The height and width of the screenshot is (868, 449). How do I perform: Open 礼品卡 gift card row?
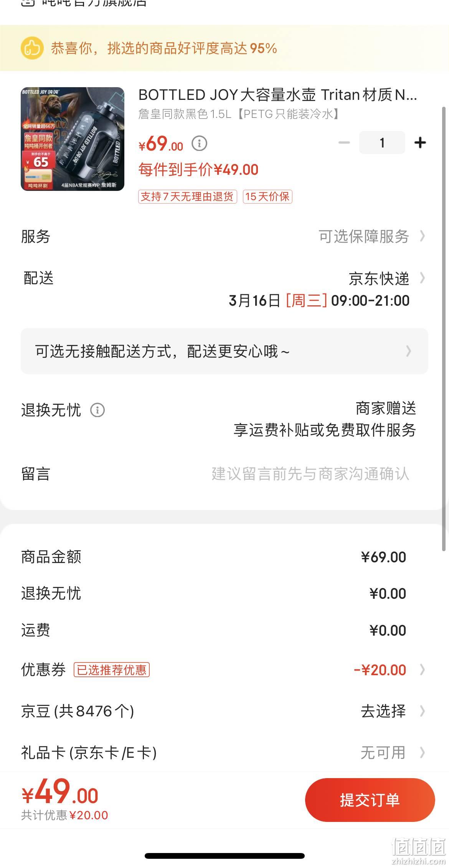click(x=224, y=753)
